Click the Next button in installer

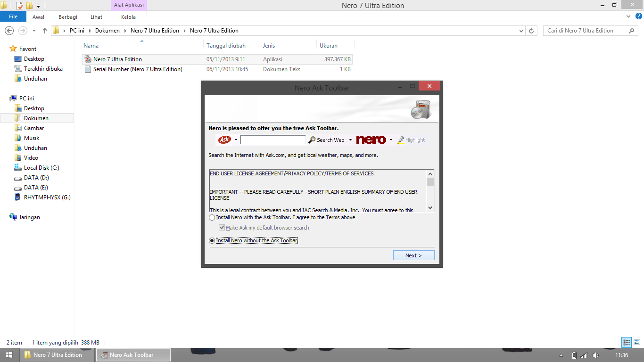point(413,255)
